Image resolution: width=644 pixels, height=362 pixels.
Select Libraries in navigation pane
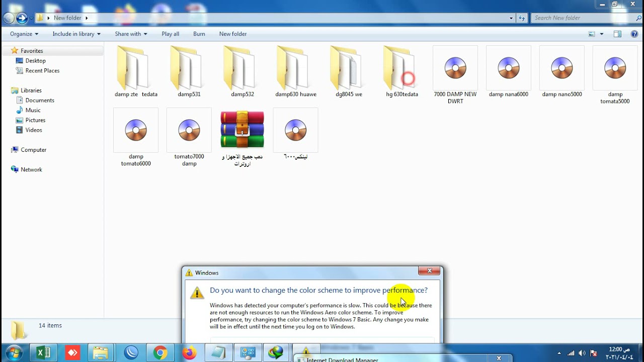(x=31, y=90)
